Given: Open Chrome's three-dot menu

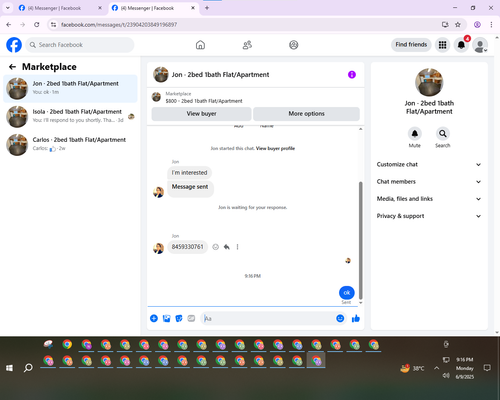Looking at the screenshot, I should (x=491, y=24).
